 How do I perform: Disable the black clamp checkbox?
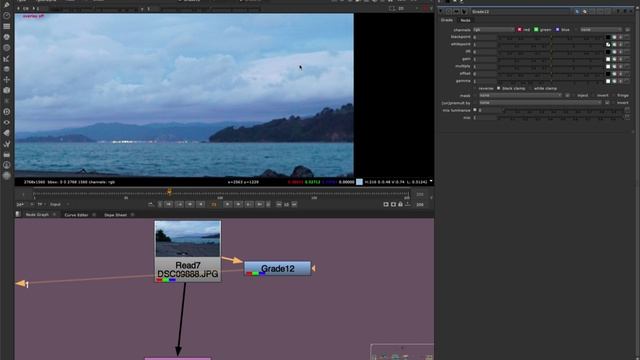pos(498,88)
